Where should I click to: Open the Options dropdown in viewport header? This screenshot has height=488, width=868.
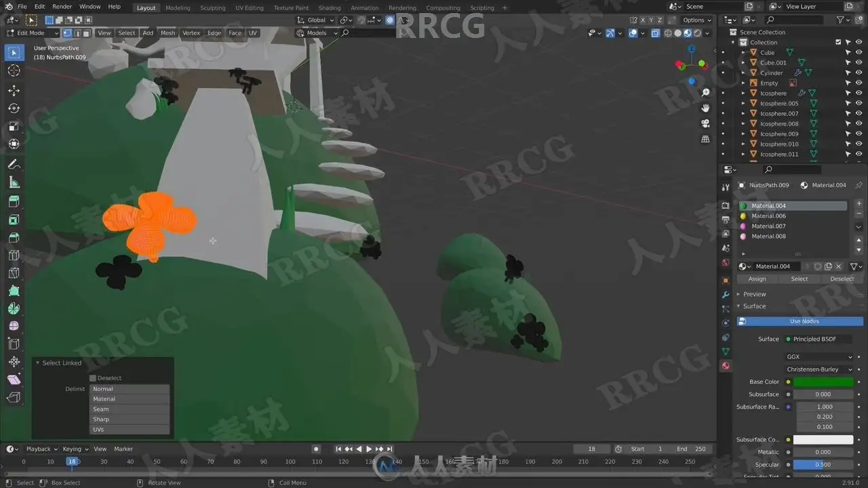pos(697,20)
